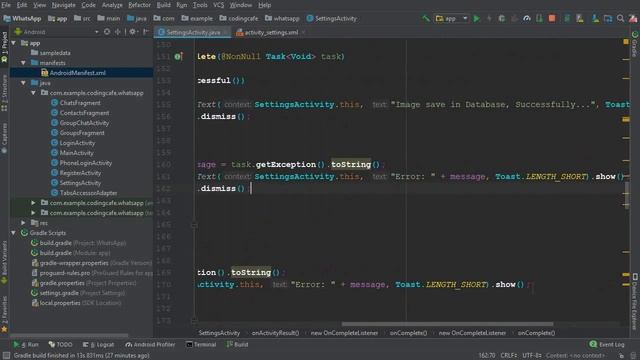Click the Scroll from Source target icon
This screenshot has height=360, width=640.
[107, 31]
